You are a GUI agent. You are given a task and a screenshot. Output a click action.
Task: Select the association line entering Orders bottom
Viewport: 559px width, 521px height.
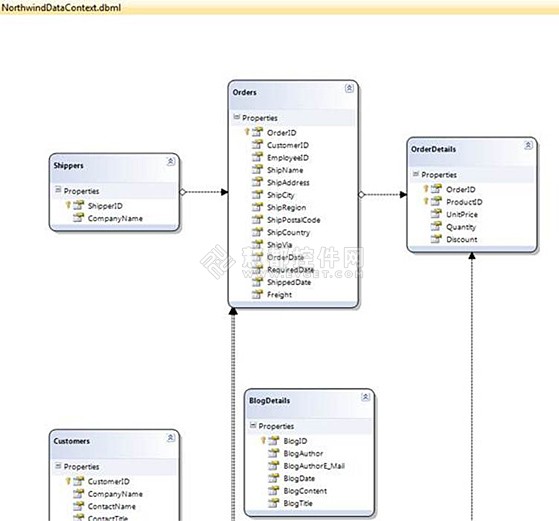click(x=233, y=414)
